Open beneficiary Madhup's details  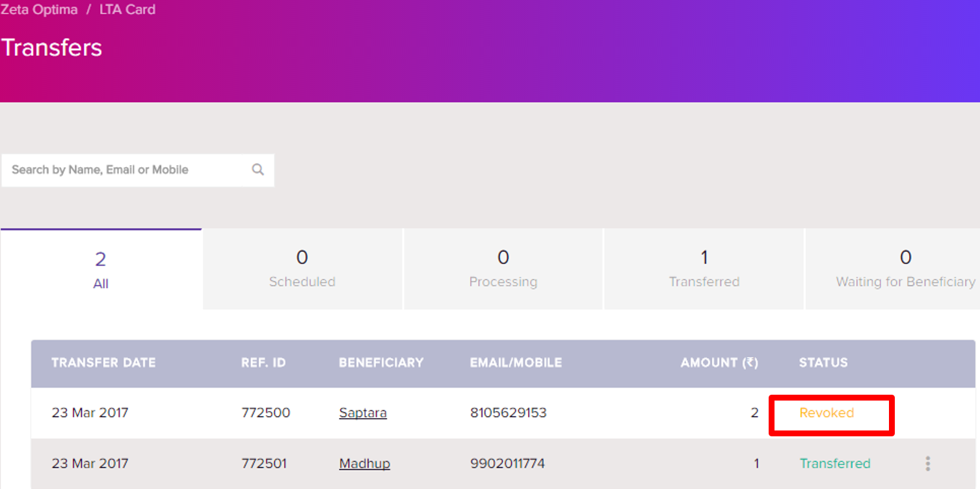[x=365, y=464]
